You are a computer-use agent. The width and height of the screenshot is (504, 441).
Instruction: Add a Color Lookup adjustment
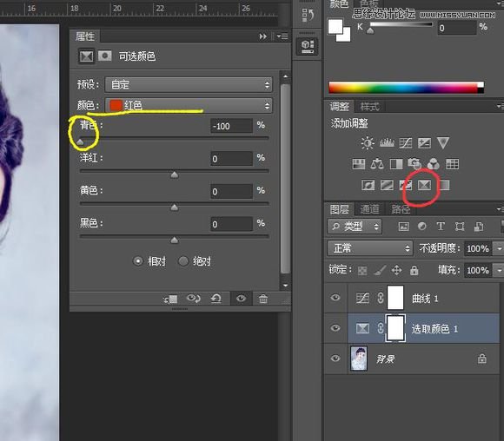coord(452,164)
